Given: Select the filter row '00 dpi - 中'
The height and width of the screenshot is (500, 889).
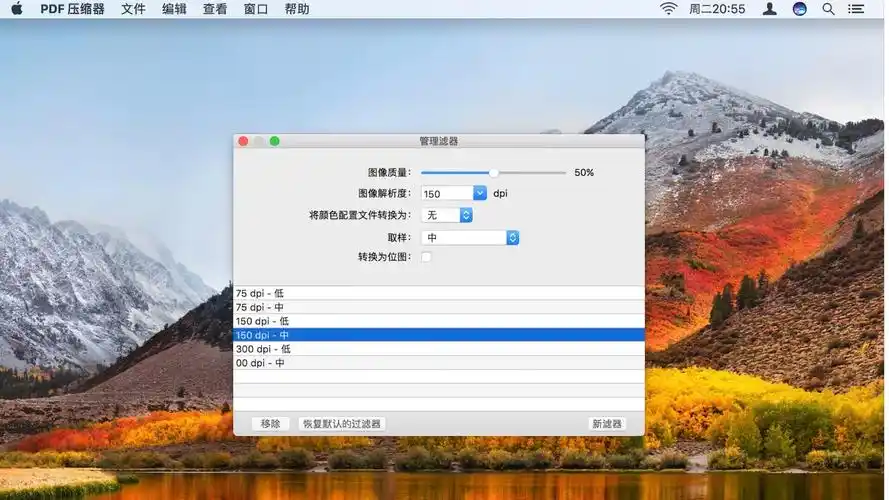Looking at the screenshot, I should click(439, 362).
